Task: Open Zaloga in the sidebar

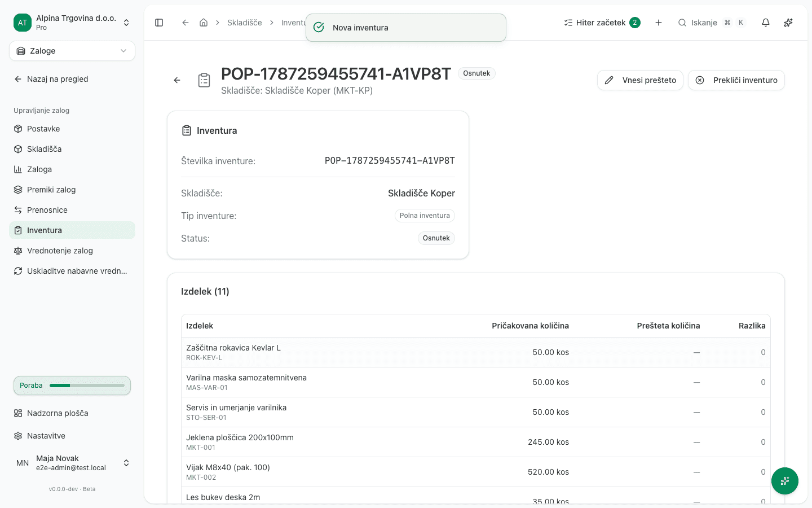Action: pyautogui.click(x=72, y=169)
